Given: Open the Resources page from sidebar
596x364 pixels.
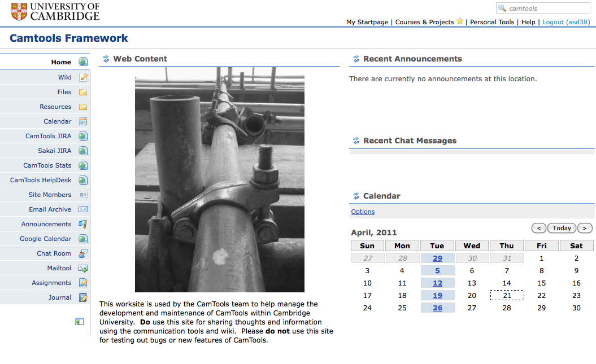Looking at the screenshot, I should click(55, 107).
